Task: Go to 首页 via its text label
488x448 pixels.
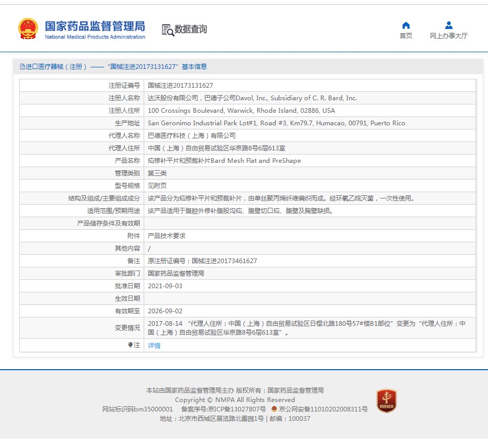Action: tap(406, 36)
